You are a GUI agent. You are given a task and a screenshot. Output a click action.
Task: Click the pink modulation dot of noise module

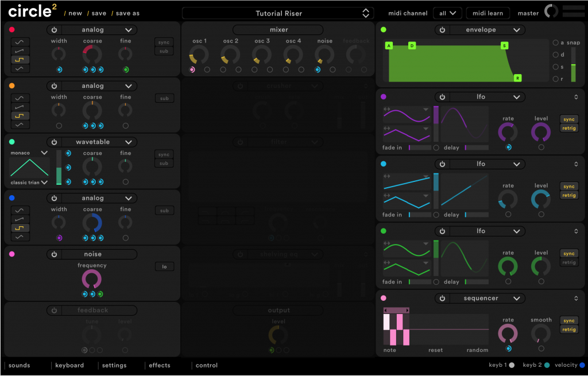[11, 254]
